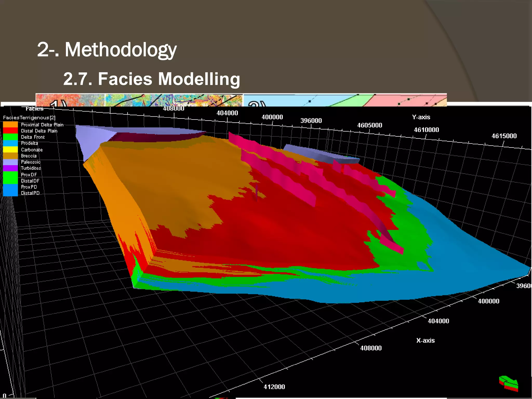This screenshot has height=399, width=532.
Task: Click the red Distal Delta Plain swatch
Action: point(10,131)
